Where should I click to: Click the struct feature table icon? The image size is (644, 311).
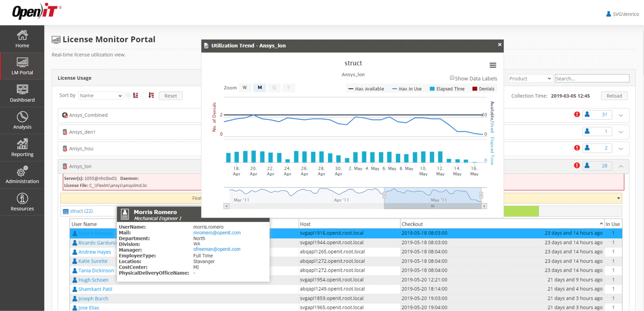[66, 211]
